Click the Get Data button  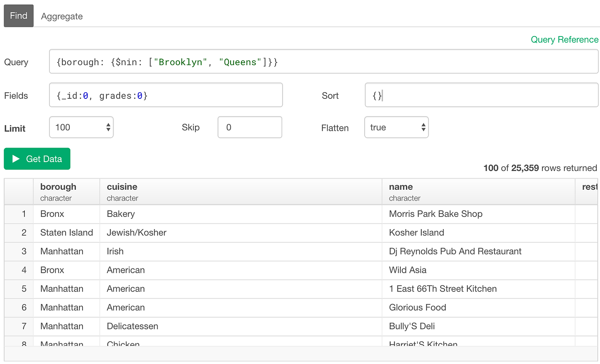[x=37, y=158]
